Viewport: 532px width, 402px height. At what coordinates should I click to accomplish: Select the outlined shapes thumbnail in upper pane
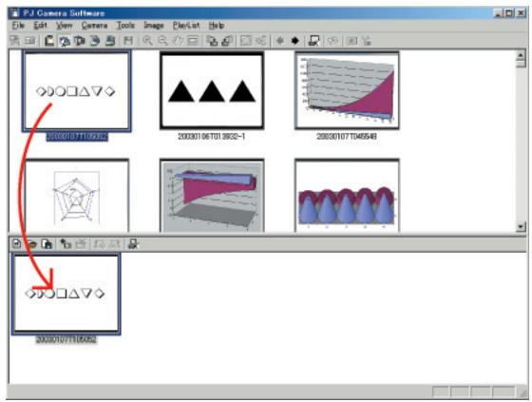click(x=77, y=91)
